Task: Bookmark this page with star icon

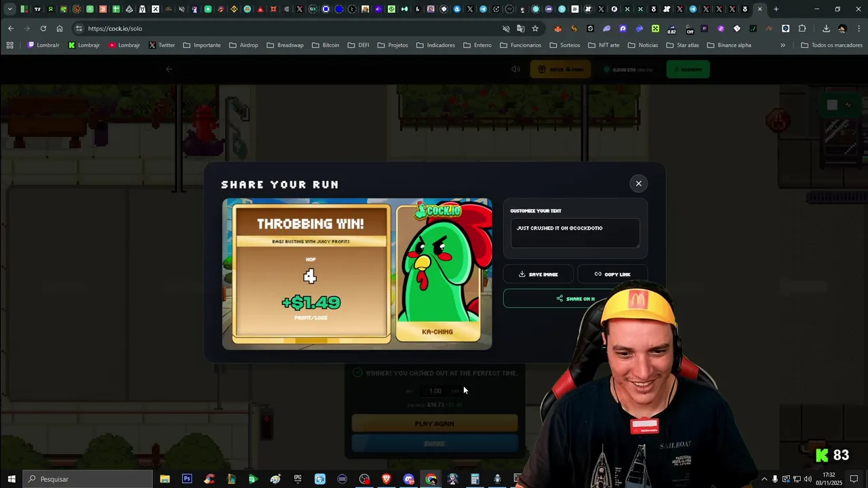Action: coord(535,28)
